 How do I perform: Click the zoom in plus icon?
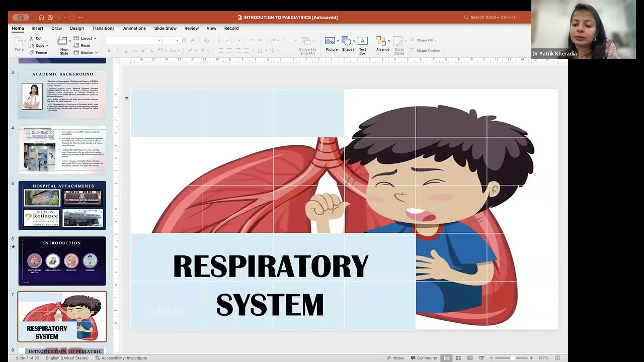point(531,358)
